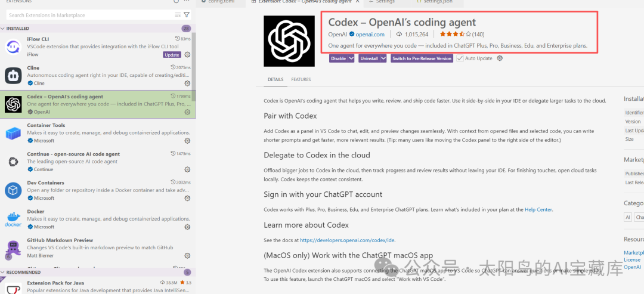Viewport: 644px width, 294px height.
Task: Collapse the RECOMMENDED section
Action: click(x=3, y=272)
